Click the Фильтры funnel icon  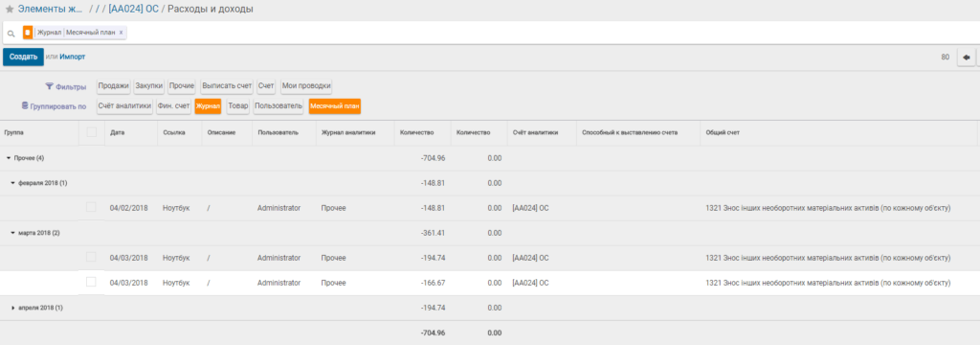tap(49, 86)
